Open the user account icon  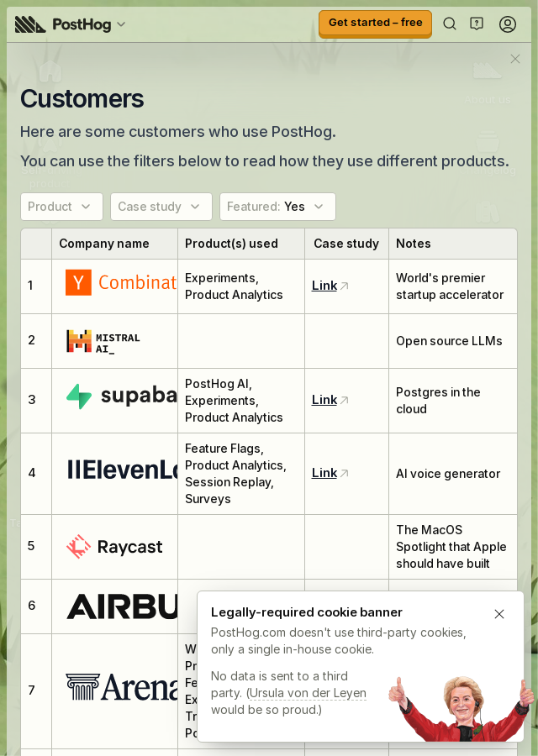[507, 24]
